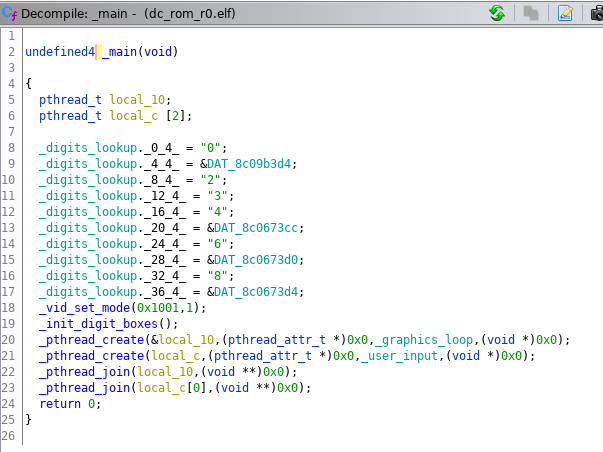The width and height of the screenshot is (603, 452).
Task: Click the _vid_set_mode function call
Action: [85, 308]
